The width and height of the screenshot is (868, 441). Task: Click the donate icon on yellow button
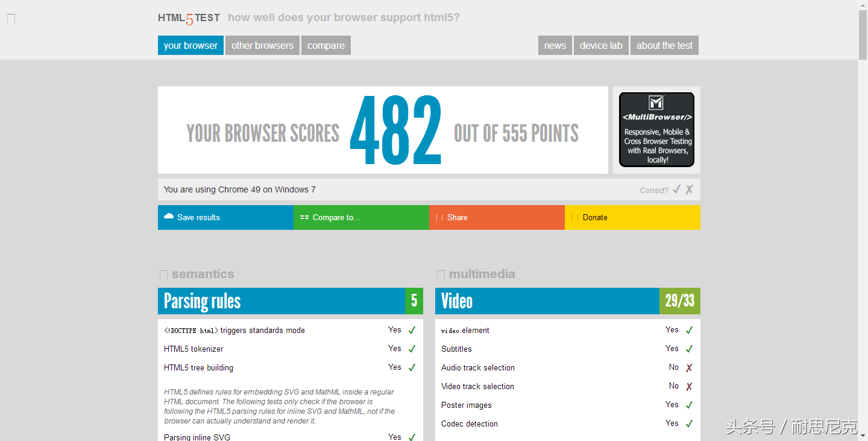click(574, 217)
